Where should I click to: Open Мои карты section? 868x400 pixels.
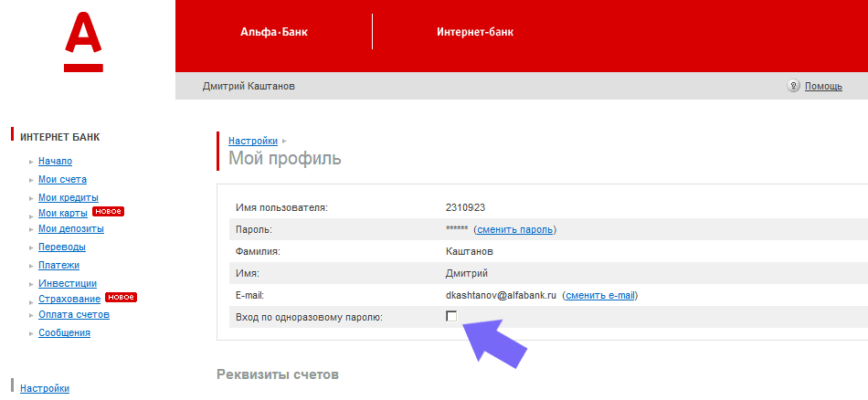coord(63,213)
